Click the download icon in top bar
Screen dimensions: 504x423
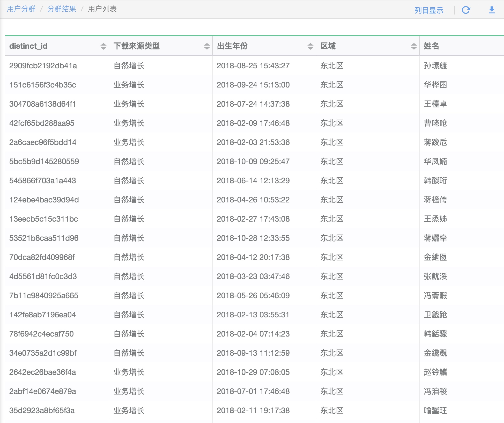492,10
